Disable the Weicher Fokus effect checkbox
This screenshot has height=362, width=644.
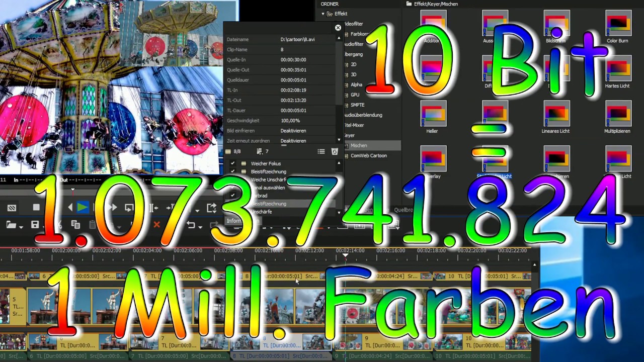[x=232, y=163]
